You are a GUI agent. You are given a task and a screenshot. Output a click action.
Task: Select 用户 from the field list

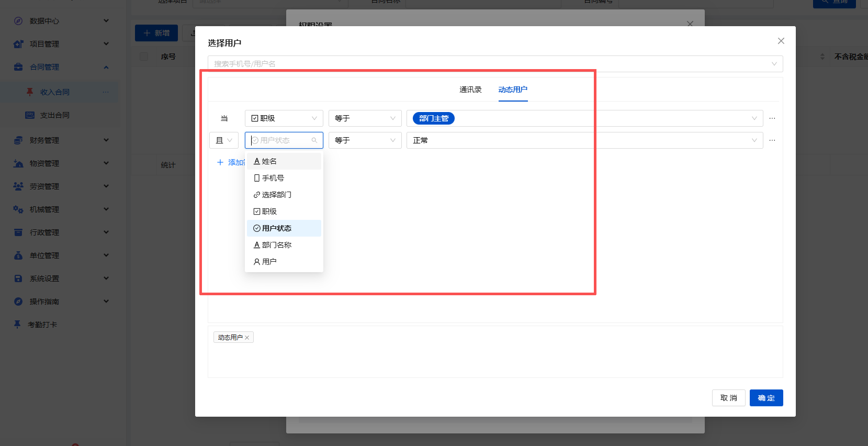[284, 262]
